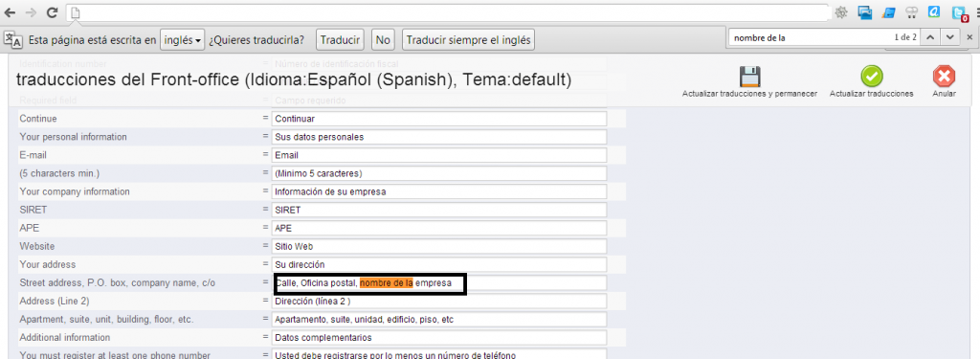Click the green checkmark update icon

point(871,76)
